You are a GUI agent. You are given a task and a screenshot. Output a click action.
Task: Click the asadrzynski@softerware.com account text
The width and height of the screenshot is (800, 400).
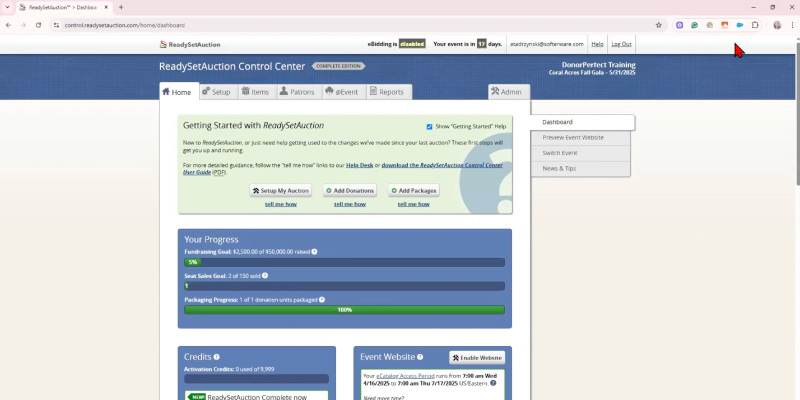click(x=546, y=44)
